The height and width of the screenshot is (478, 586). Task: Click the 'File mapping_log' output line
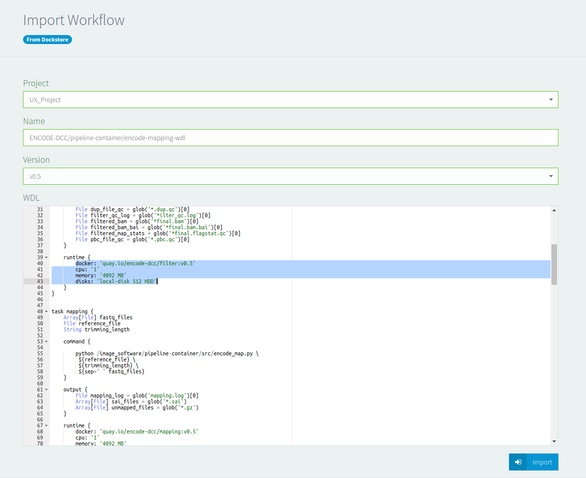[x=137, y=395]
